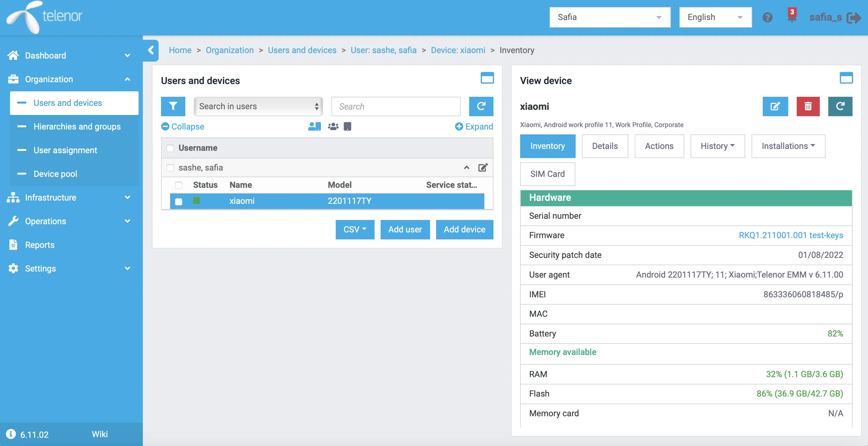Image resolution: width=868 pixels, height=446 pixels.
Task: Click the Organization briefcase icon
Action: [x=13, y=79]
